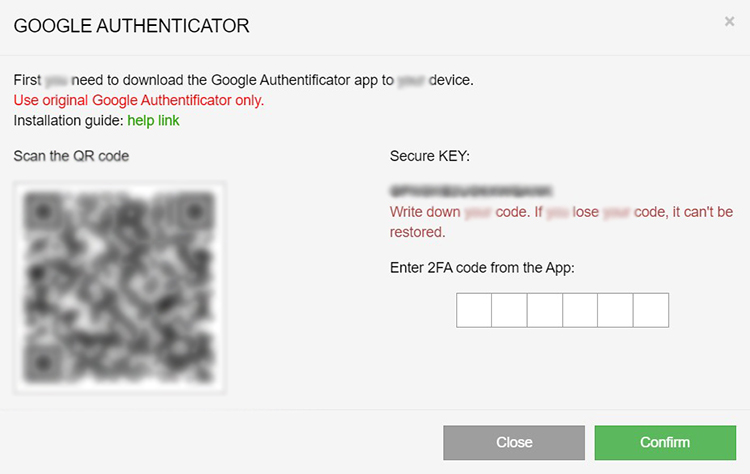Click the Installation guide label
Viewport: 750px width, 474px height.
point(68,121)
